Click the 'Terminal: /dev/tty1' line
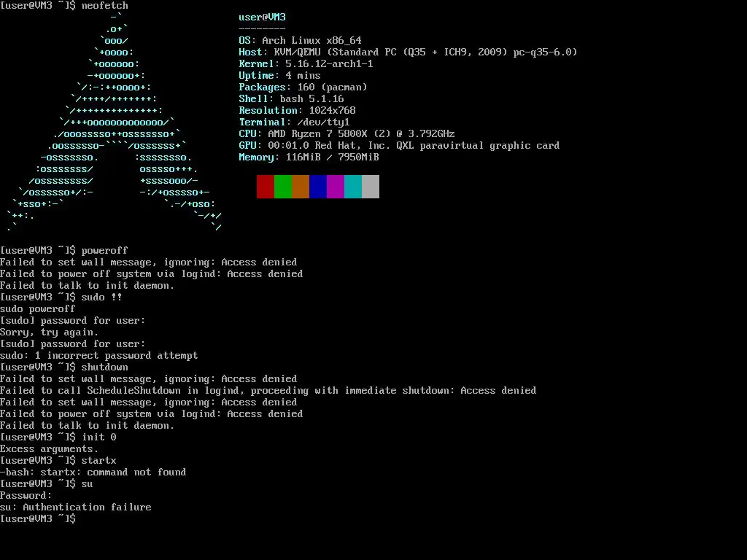 coord(295,122)
